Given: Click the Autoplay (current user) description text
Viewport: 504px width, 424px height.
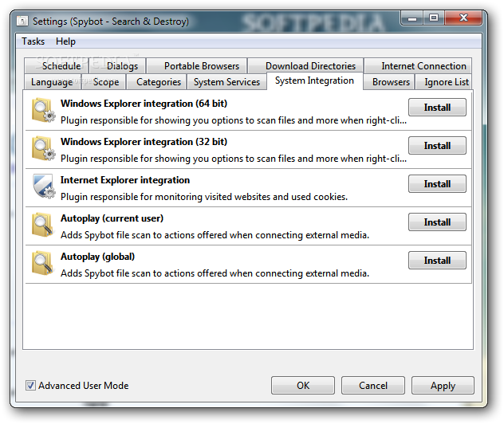Looking at the screenshot, I should pyautogui.click(x=215, y=235).
